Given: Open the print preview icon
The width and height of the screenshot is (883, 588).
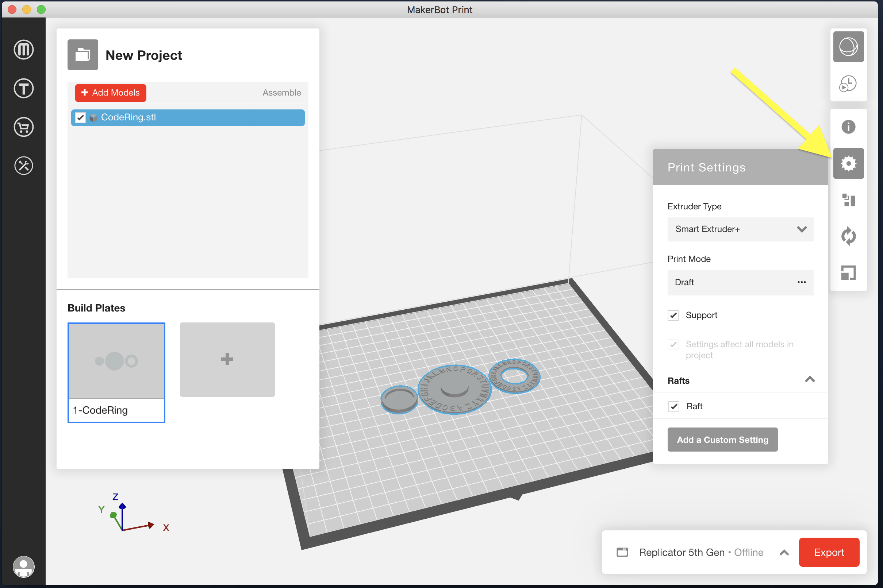Looking at the screenshot, I should point(848,84).
